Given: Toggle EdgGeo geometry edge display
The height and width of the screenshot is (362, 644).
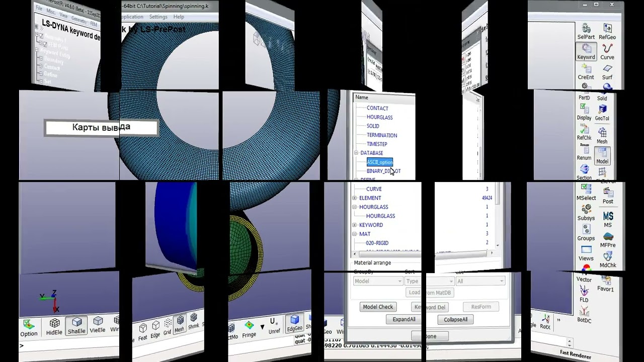Looking at the screenshot, I should tap(295, 323).
